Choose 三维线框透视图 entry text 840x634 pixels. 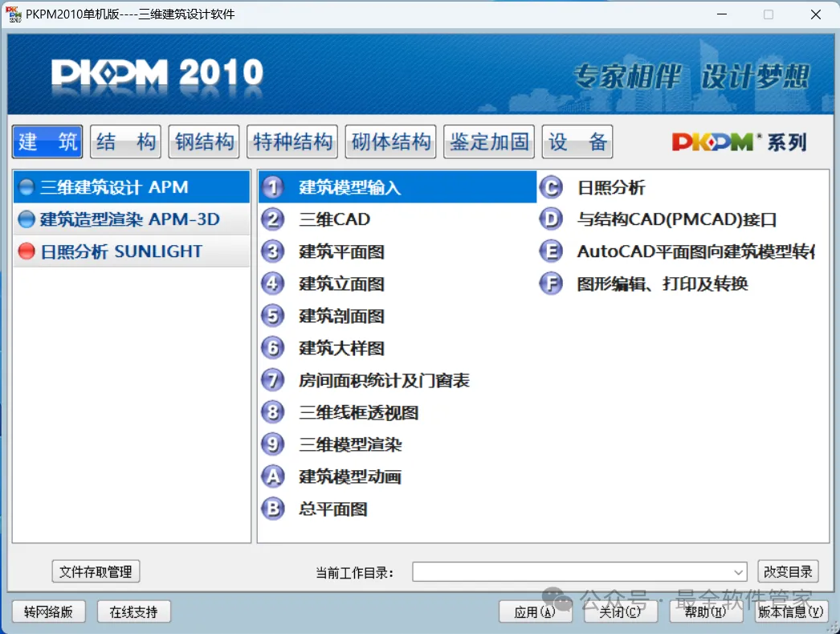point(358,412)
